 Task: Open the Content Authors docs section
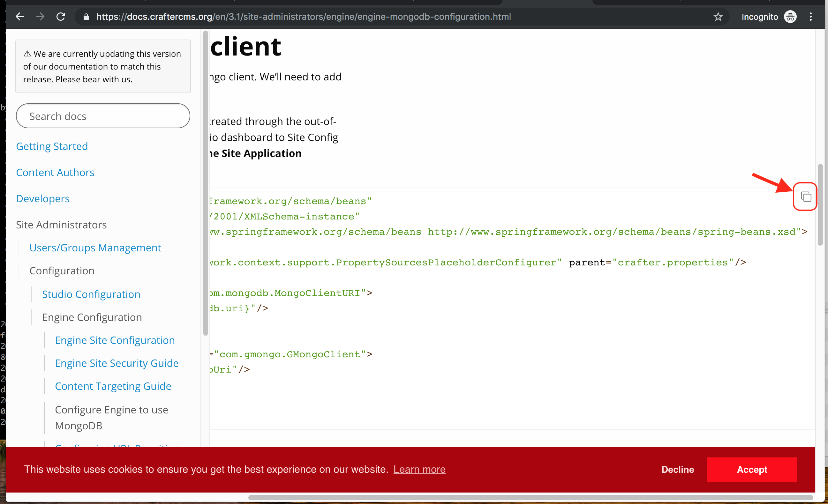(55, 172)
